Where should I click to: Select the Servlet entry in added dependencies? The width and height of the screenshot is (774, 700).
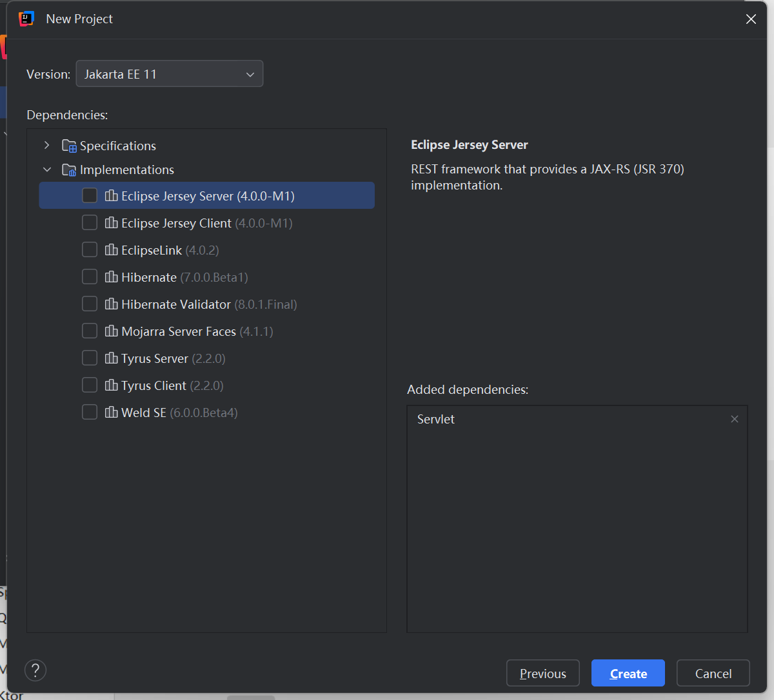436,419
